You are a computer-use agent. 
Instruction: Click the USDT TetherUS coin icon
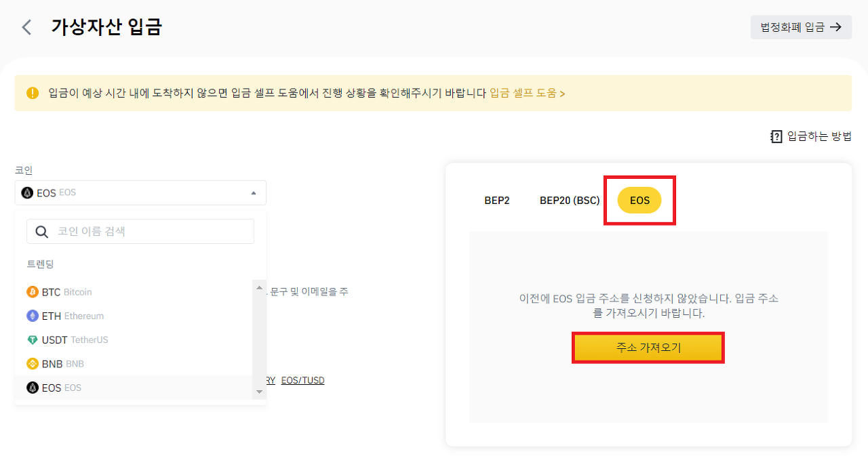pos(33,339)
